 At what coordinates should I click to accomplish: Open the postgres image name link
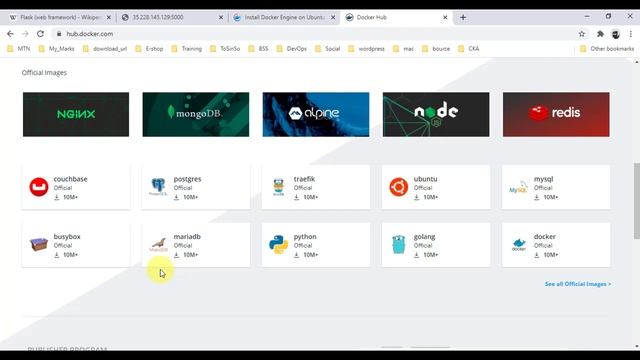187,179
